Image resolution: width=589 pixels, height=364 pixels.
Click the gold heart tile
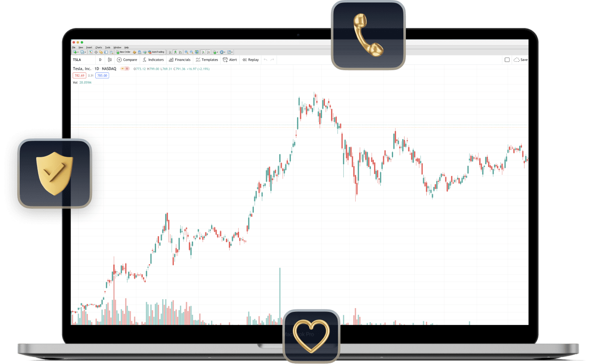[311, 337]
